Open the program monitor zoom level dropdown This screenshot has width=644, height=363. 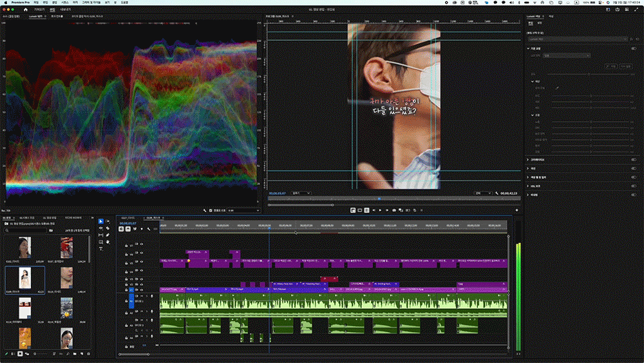(x=301, y=192)
